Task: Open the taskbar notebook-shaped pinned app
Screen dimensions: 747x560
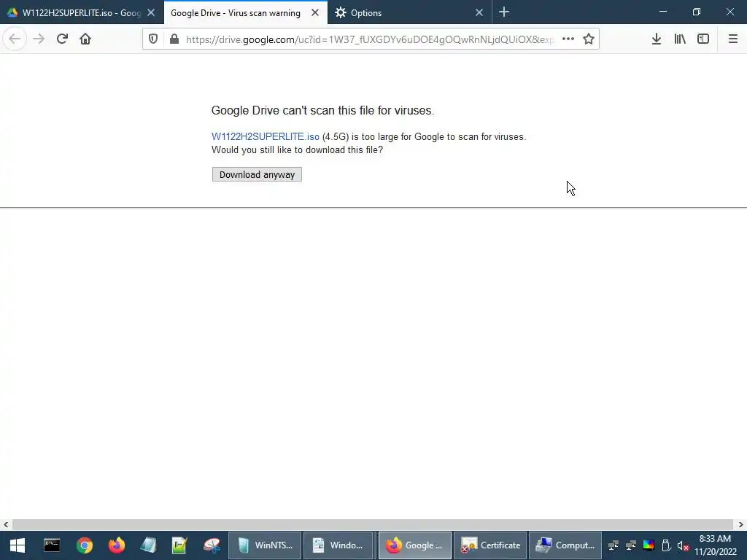Action: (148, 545)
